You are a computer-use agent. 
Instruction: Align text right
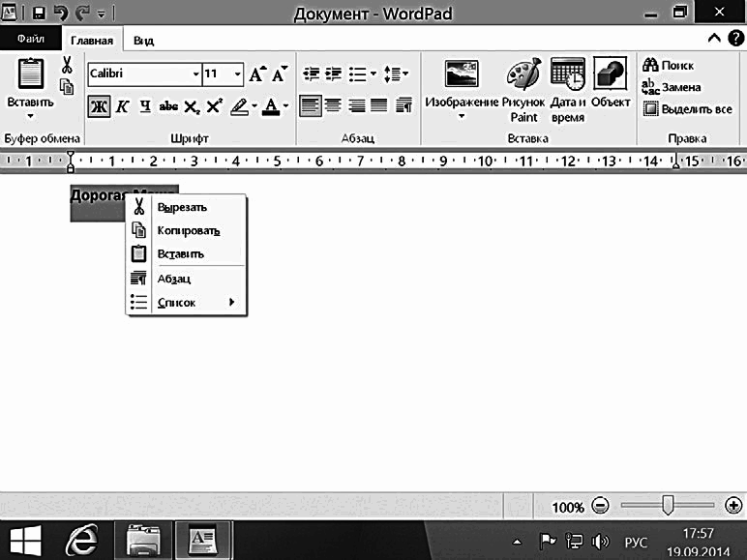click(x=356, y=105)
